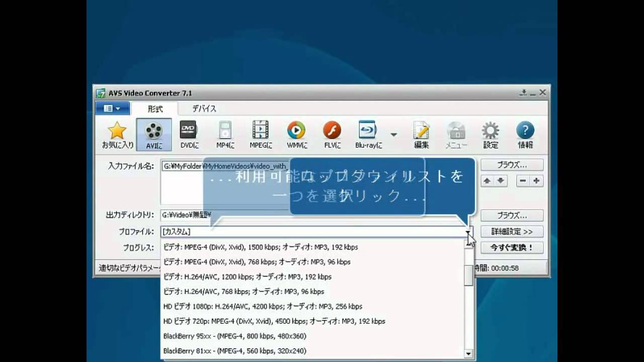
Task: Select MPEG-4 768 kbps, MP3 96 kbps profile
Action: pyautogui.click(x=312, y=262)
